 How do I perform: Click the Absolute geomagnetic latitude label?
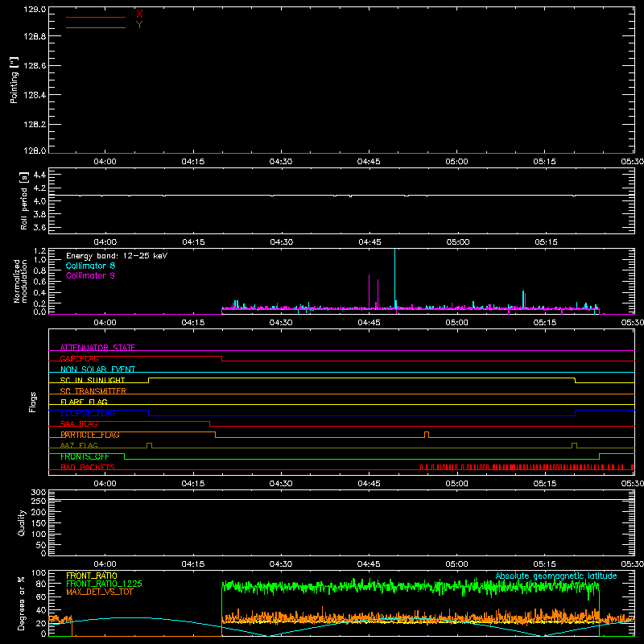[x=556, y=576]
